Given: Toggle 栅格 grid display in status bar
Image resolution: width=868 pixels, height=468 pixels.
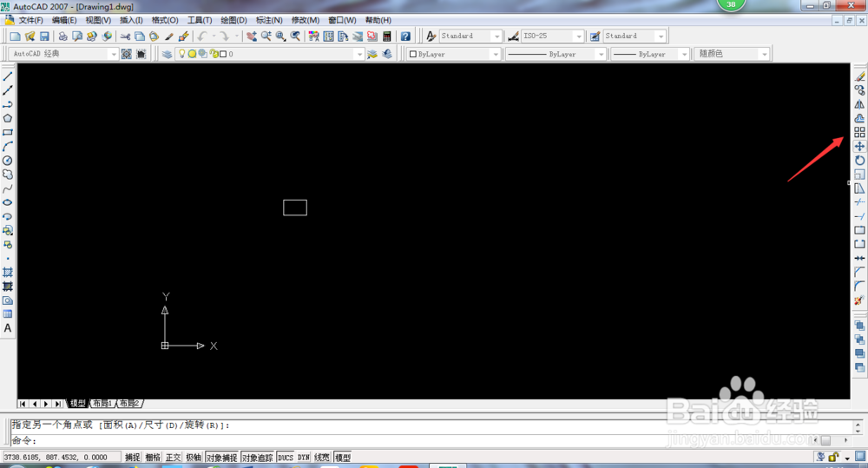Looking at the screenshot, I should click(x=153, y=458).
